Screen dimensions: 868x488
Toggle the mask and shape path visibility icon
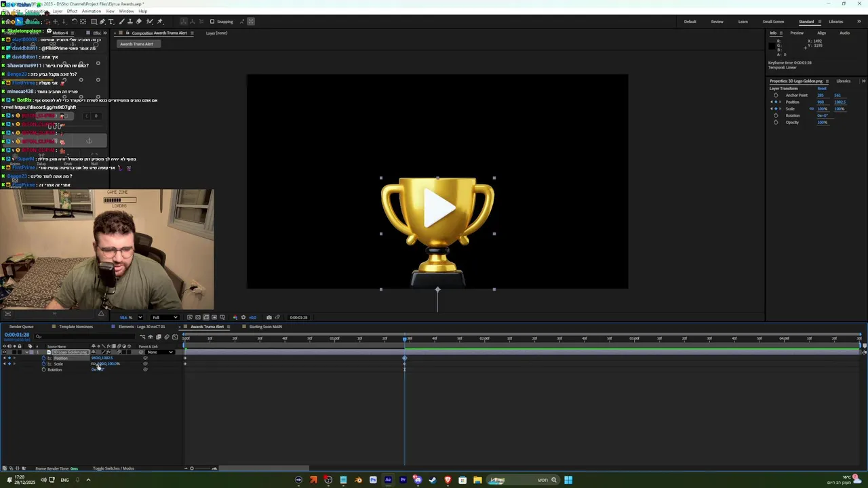click(x=206, y=317)
